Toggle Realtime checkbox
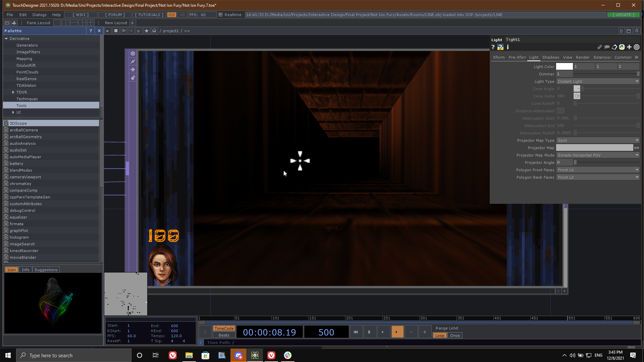 point(220,15)
